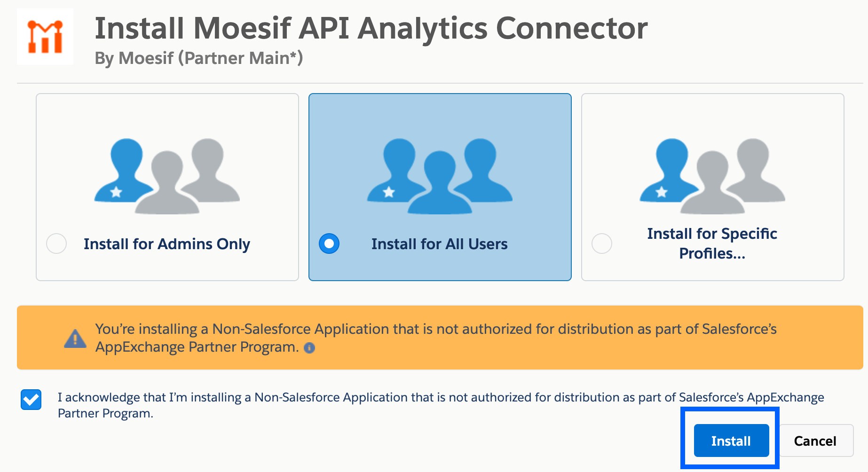The image size is (868, 472).
Task: Click the Install button
Action: [x=731, y=441]
